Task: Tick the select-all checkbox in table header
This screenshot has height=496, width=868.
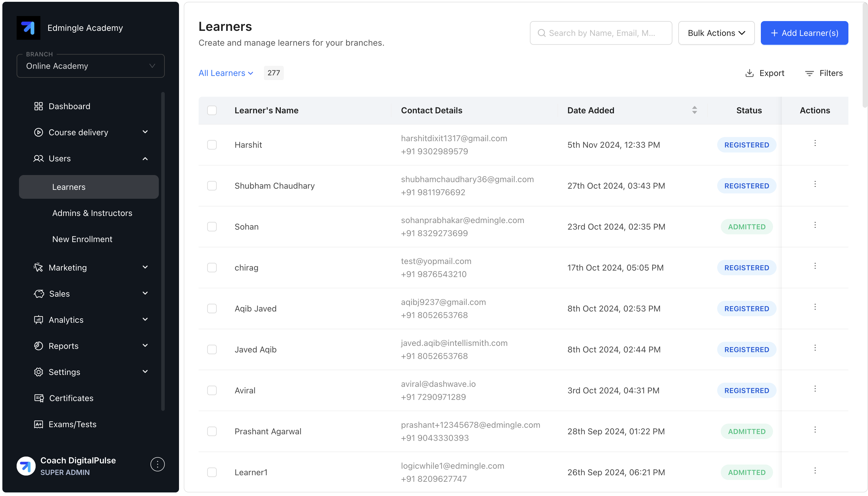Action: click(x=212, y=110)
